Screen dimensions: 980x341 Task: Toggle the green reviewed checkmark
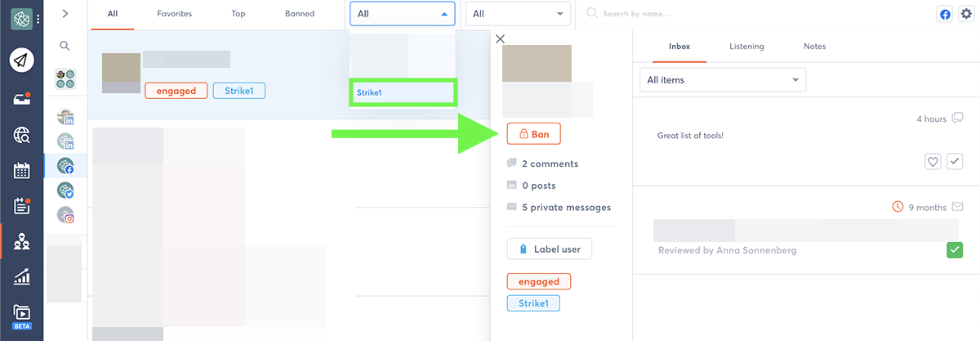pos(955,250)
